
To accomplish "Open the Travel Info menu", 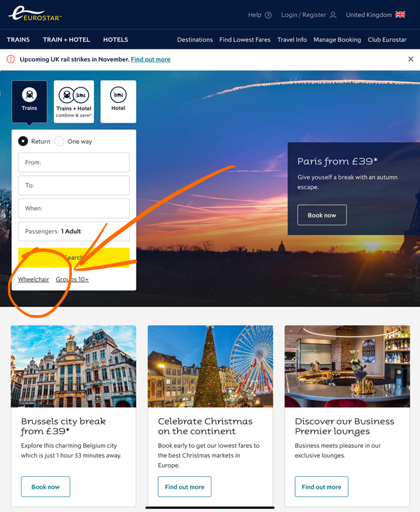I will [291, 40].
